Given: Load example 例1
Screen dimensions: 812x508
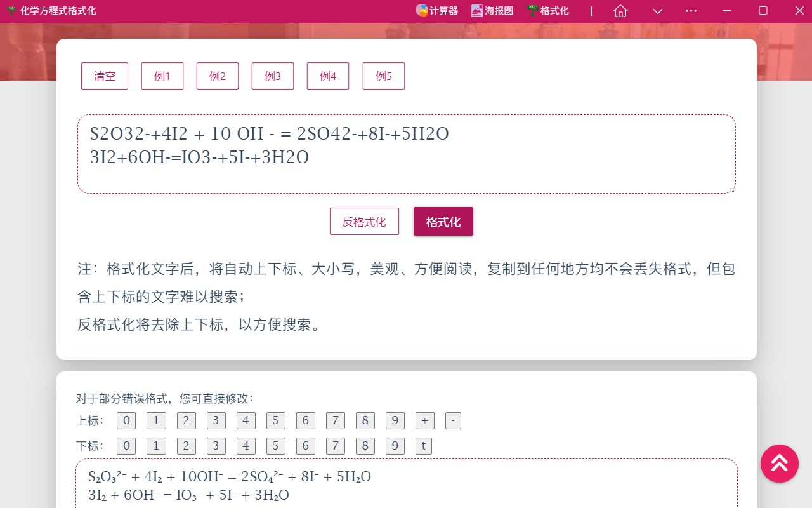Looking at the screenshot, I should [x=162, y=76].
